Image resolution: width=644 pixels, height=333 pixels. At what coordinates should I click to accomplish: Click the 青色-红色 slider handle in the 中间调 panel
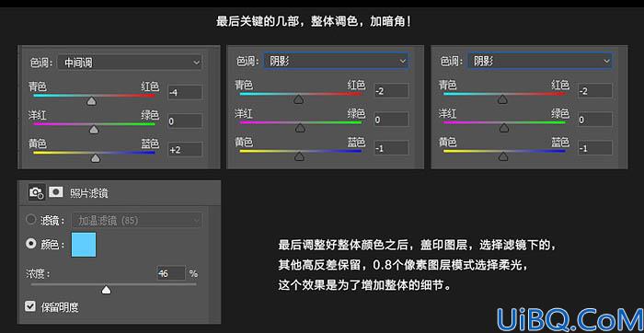[x=92, y=101]
